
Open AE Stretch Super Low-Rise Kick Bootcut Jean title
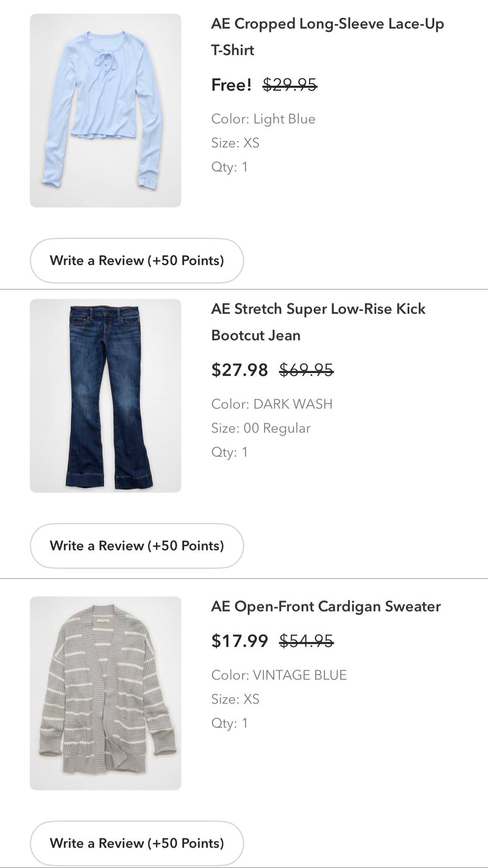[x=318, y=322]
